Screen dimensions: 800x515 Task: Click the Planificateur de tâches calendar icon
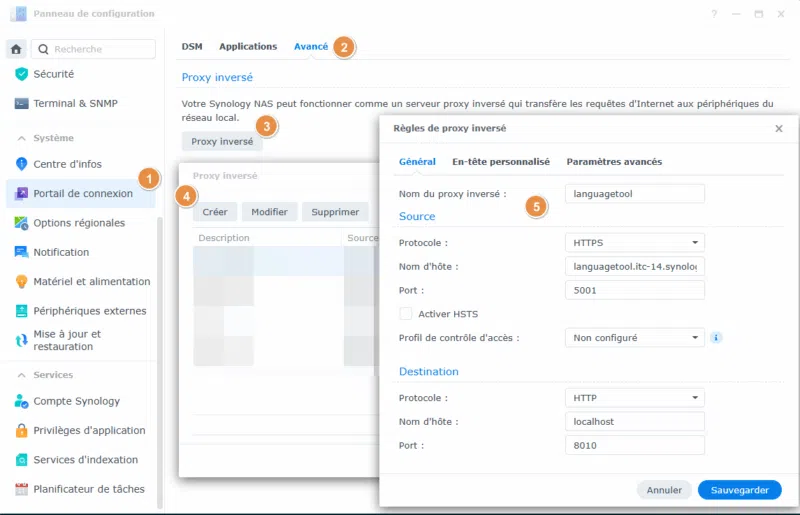21,489
